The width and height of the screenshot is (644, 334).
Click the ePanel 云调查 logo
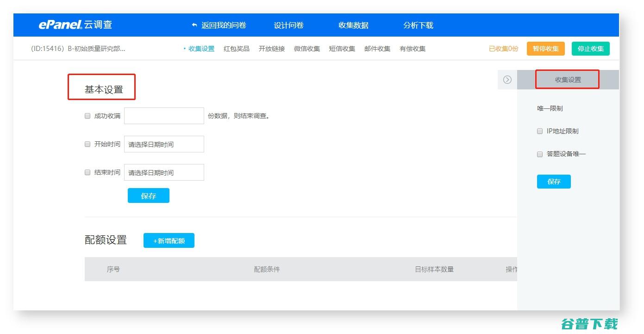(75, 25)
